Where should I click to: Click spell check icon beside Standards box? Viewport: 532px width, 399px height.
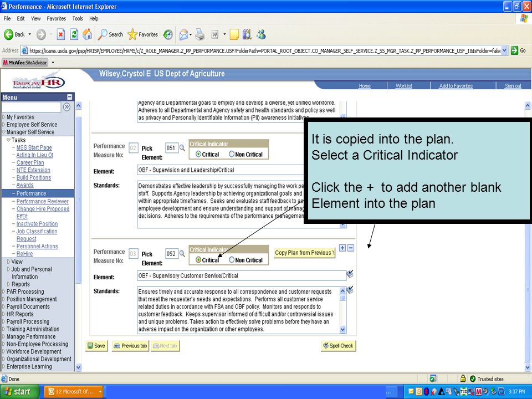pyautogui.click(x=350, y=289)
